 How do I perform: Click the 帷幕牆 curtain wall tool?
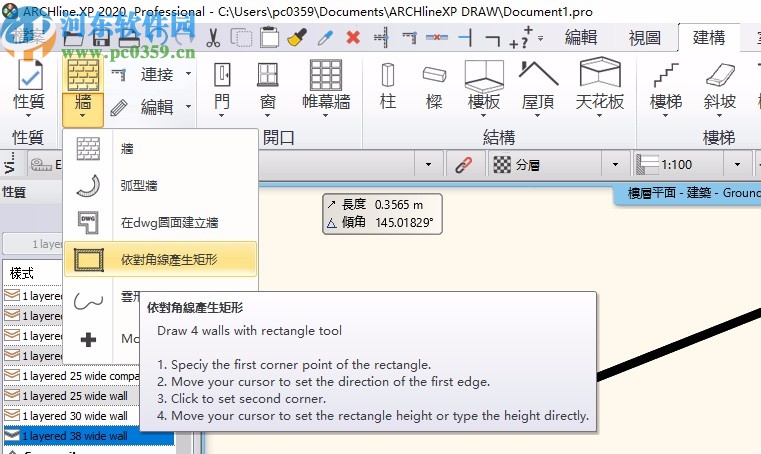click(x=326, y=85)
